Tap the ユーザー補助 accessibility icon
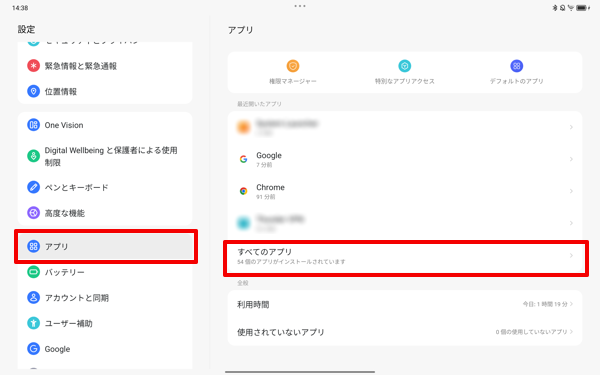The width and height of the screenshot is (600, 375). [x=33, y=323]
